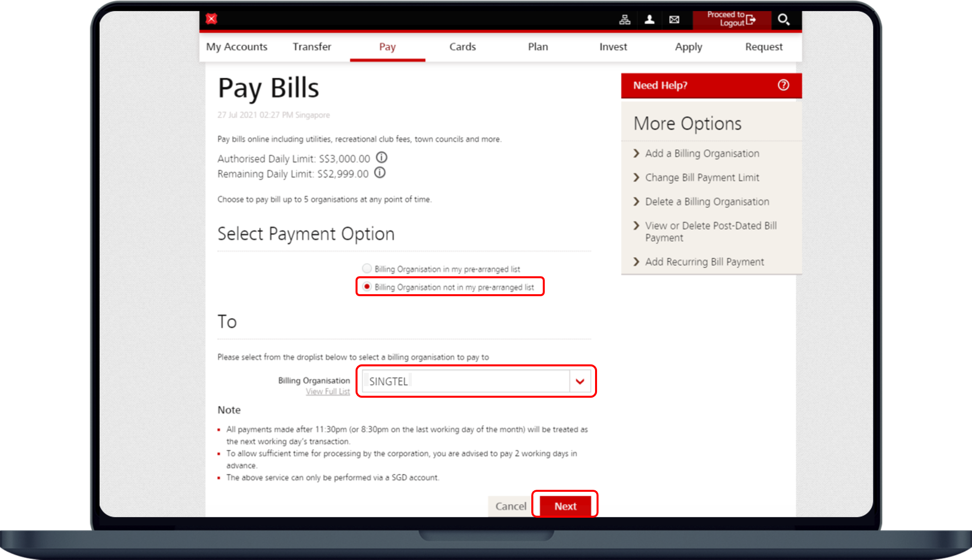This screenshot has width=972, height=560.
Task: Click the DBS logo icon
Action: pos(212,19)
